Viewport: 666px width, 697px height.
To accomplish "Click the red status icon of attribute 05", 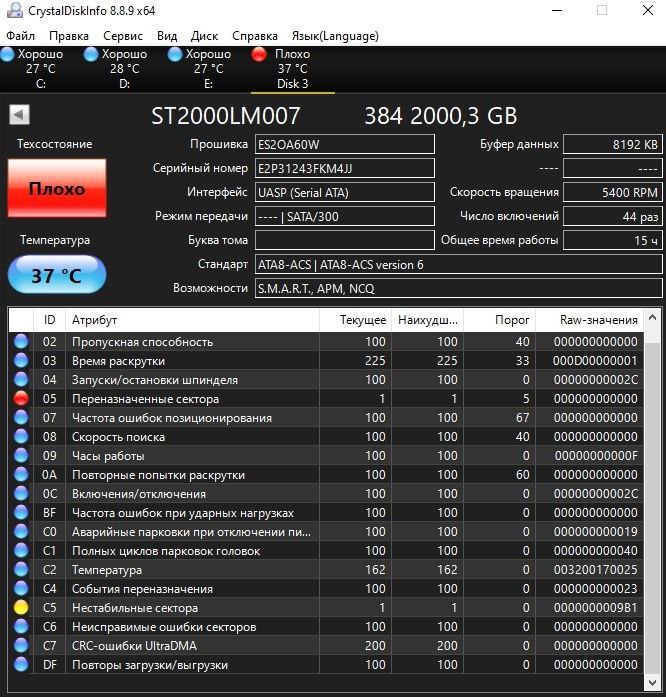I will [21, 398].
